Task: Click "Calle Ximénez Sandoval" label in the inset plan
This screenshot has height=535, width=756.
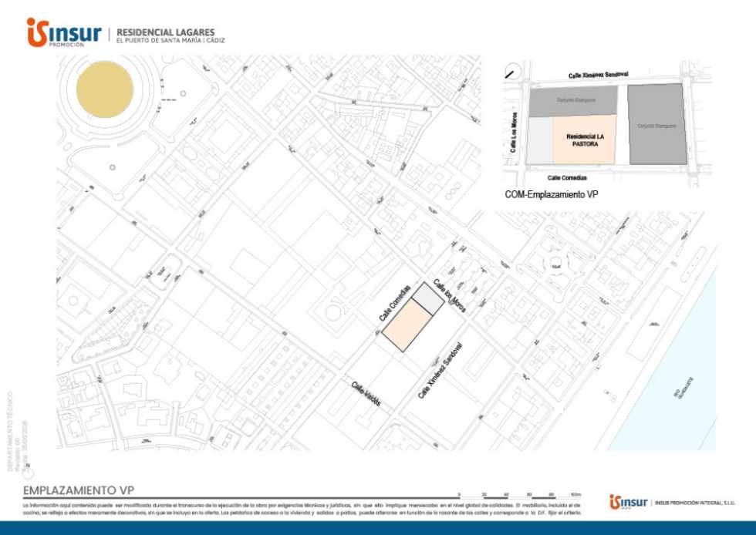Action: click(598, 76)
